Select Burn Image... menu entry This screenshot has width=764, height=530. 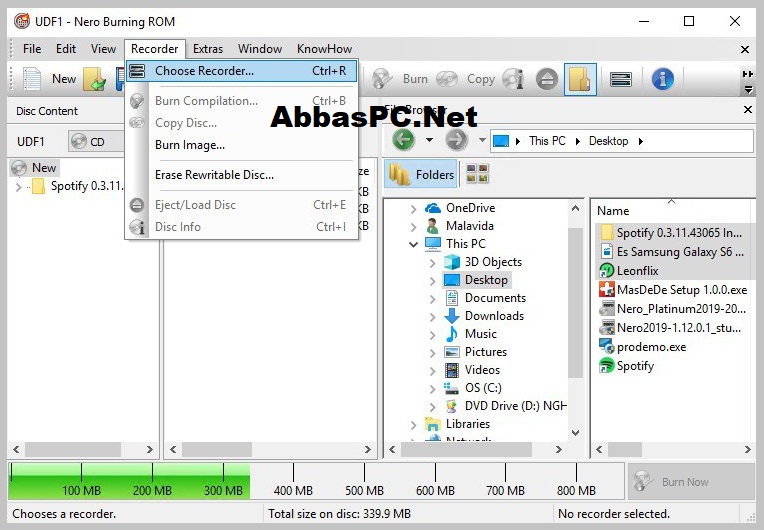[242, 145]
